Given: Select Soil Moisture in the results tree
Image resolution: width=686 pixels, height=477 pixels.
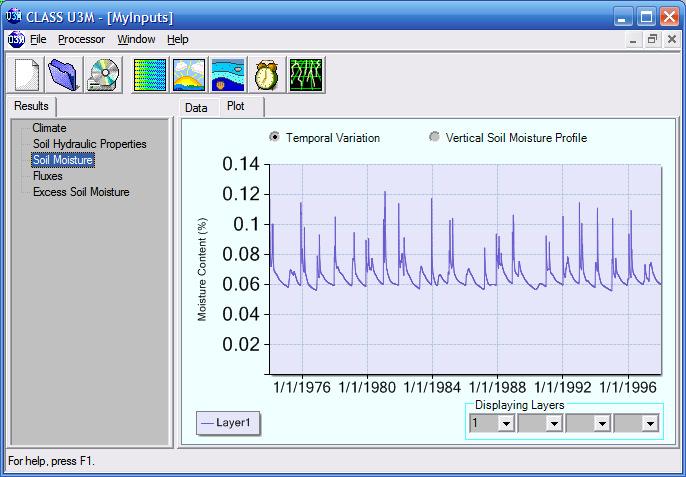Looking at the screenshot, I should pyautogui.click(x=63, y=160).
